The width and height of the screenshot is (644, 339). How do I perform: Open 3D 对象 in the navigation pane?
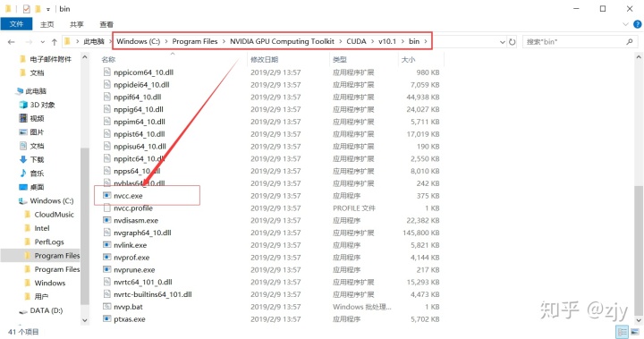[x=42, y=105]
